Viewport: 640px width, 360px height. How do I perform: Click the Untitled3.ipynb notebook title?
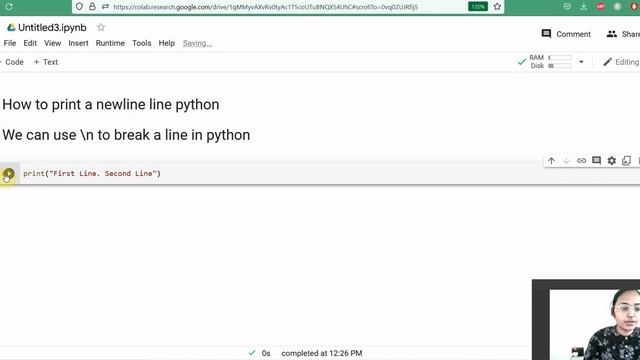click(x=52, y=27)
